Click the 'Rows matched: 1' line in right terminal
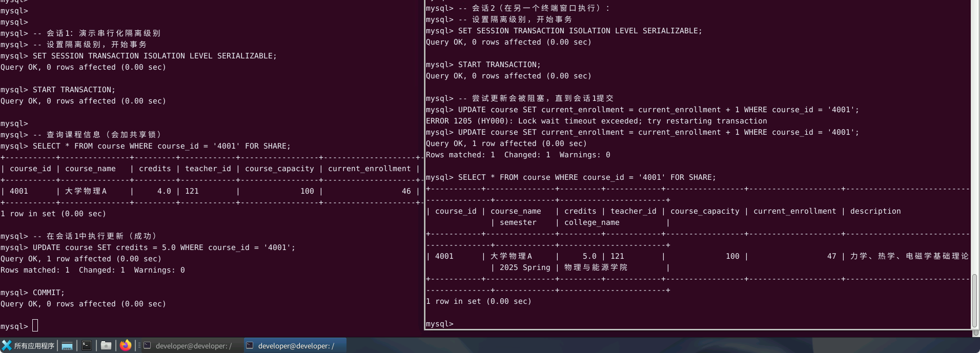 518,155
